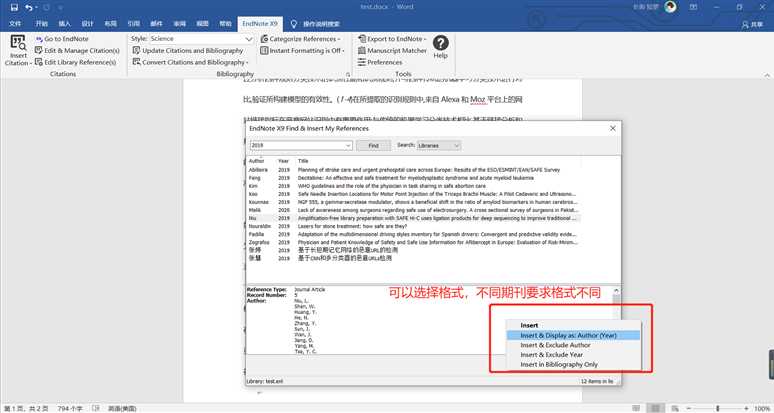Run Update Citations and Bibliography

tap(188, 51)
